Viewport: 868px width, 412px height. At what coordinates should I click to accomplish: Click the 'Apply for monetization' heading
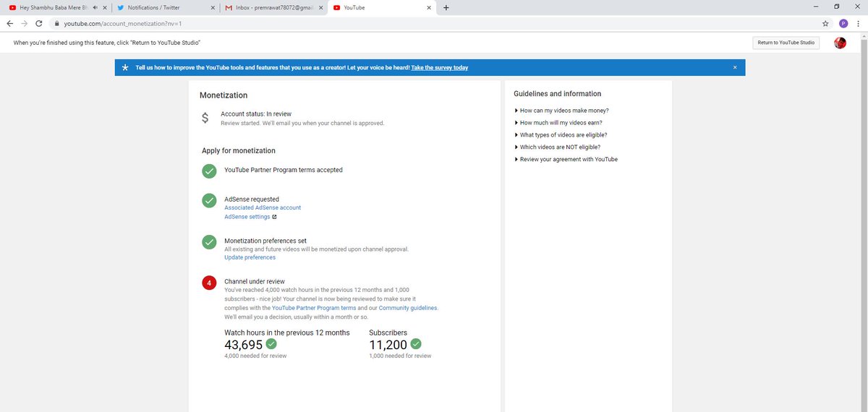pyautogui.click(x=239, y=151)
